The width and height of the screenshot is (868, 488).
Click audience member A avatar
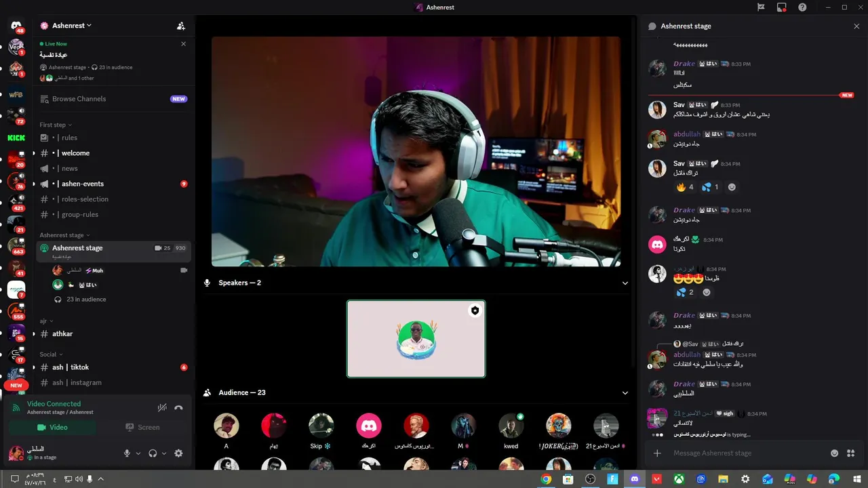click(x=226, y=426)
